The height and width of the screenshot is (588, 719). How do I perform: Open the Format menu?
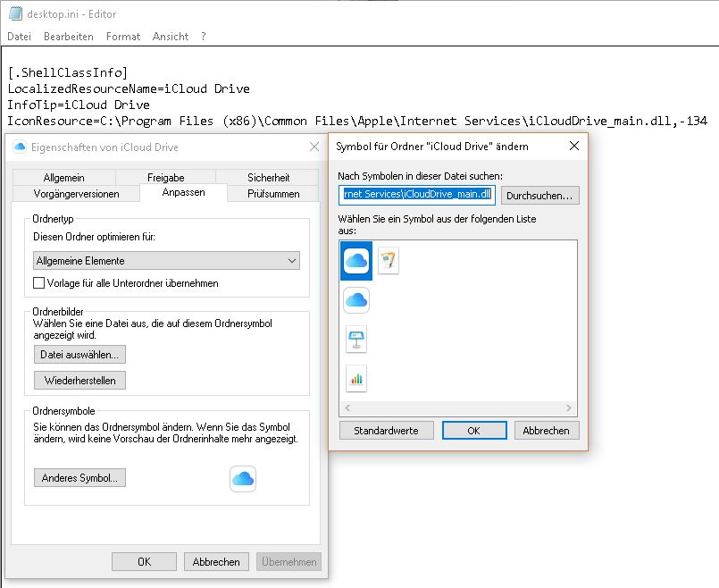(x=123, y=37)
